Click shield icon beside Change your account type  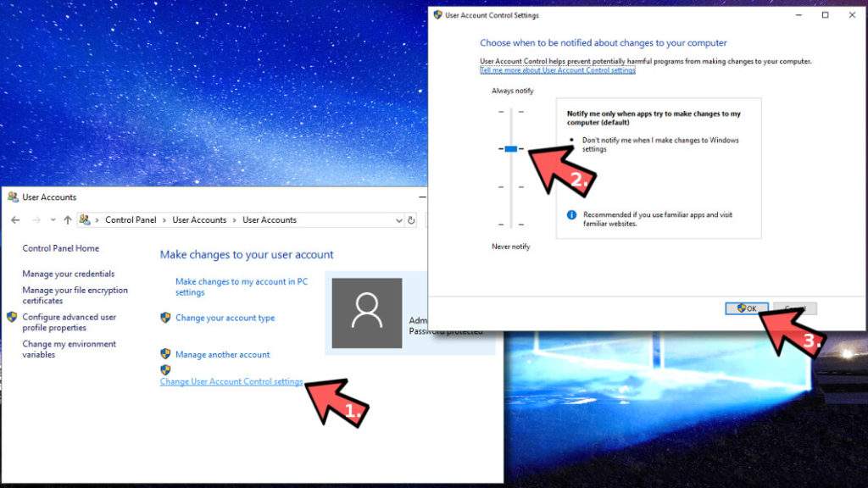click(165, 318)
